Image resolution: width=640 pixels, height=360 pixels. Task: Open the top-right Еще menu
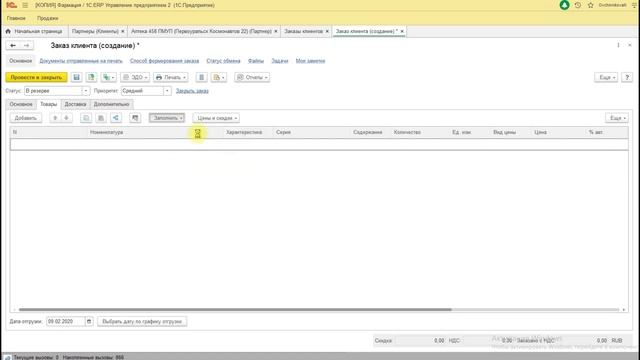pos(606,77)
